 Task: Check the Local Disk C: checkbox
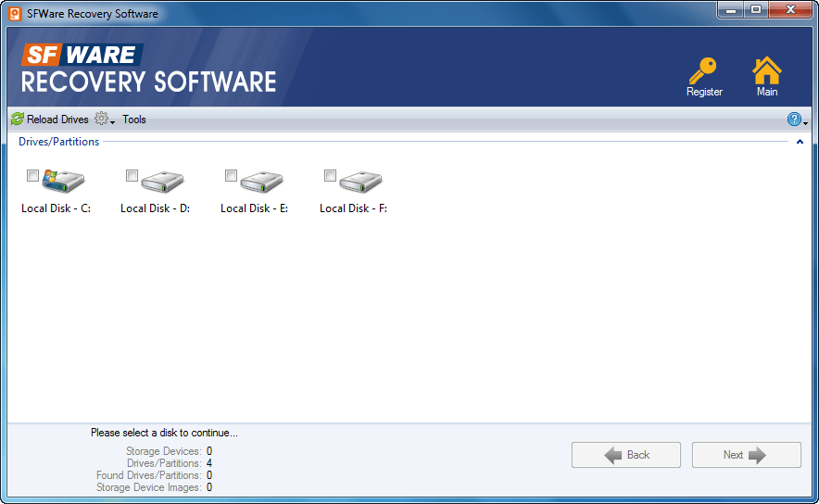32,175
